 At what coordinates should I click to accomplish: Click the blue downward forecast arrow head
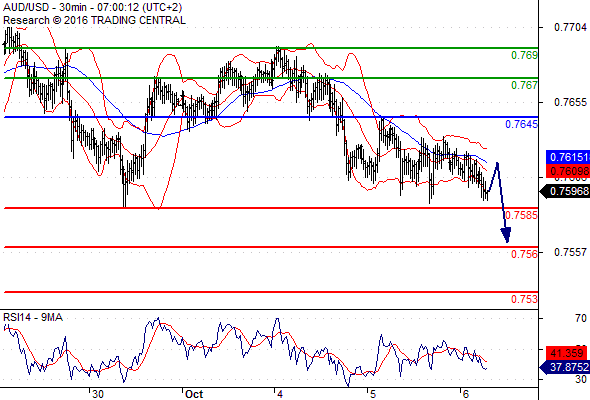[x=506, y=235]
